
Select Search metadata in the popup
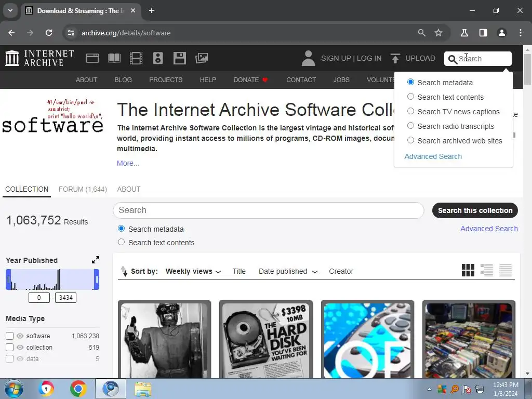click(410, 82)
